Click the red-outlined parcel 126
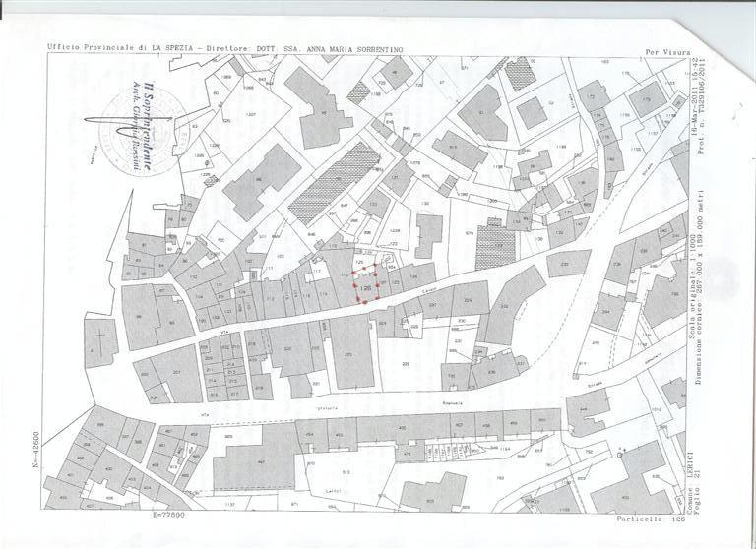 coord(365,283)
